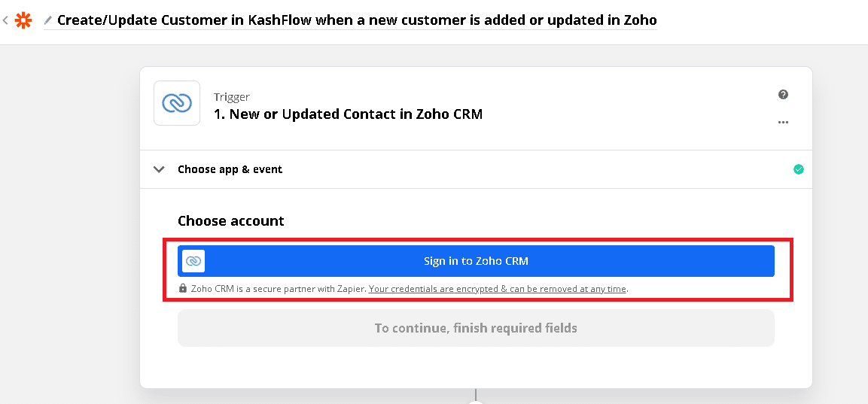
Task: Click the "Choose app & event" section label
Action: [x=230, y=169]
